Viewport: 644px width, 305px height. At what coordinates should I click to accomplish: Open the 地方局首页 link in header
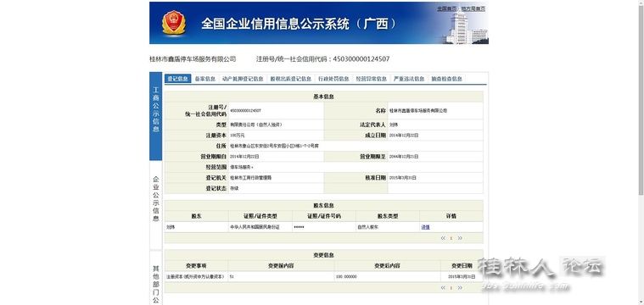click(473, 8)
